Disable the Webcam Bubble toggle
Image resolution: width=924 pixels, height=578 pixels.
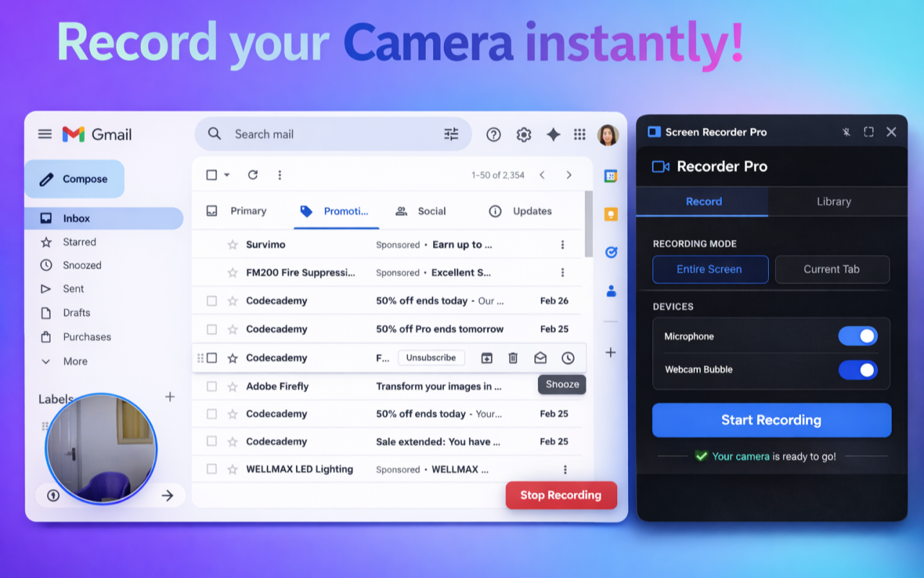click(858, 370)
